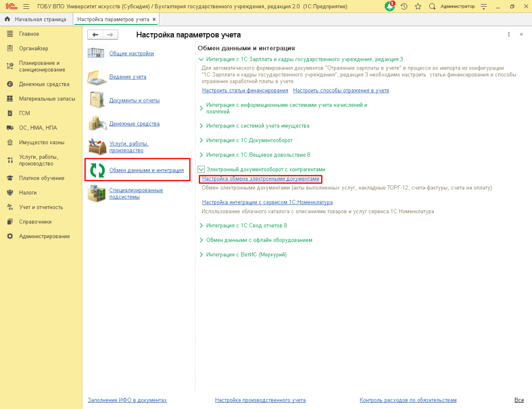Click the three-dot more options icon
The image size is (532, 409).
[509, 34]
